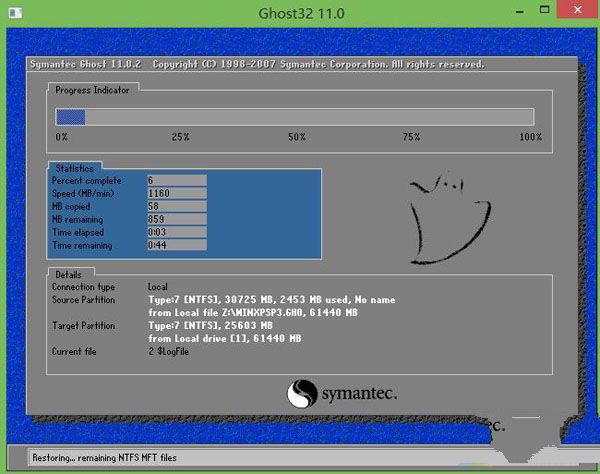Select the Progress Indicator heading label
600x474 pixels.
tap(91, 89)
